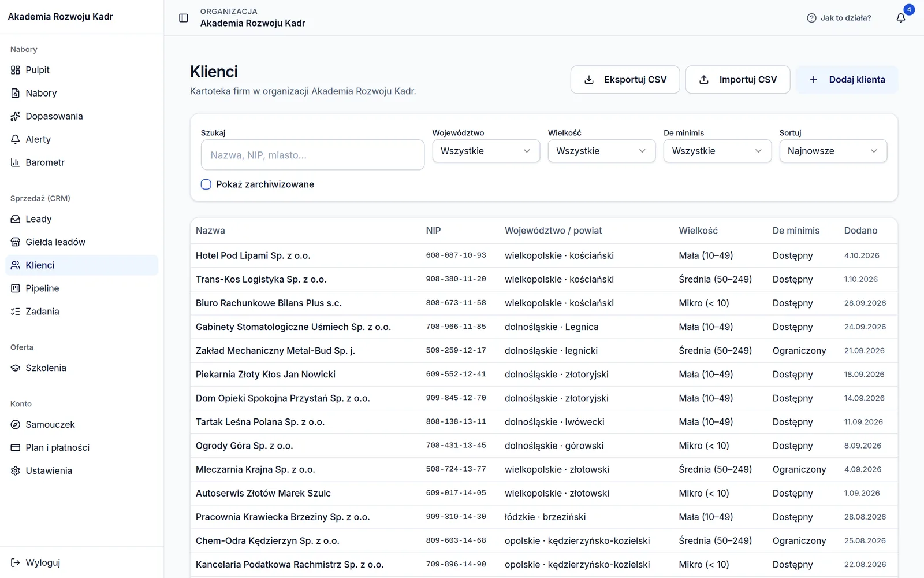Focus the Szukaj search input
924x578 pixels.
(x=312, y=155)
